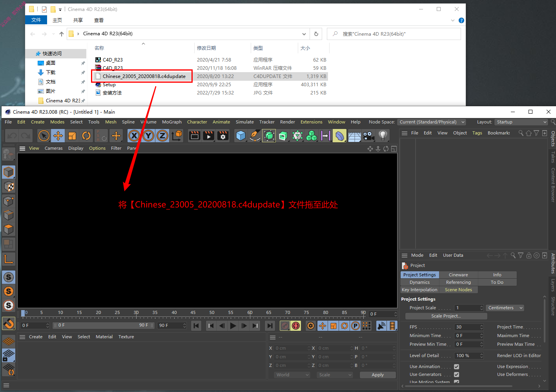The height and width of the screenshot is (392, 556).
Task: Open the Extensions menu
Action: [311, 122]
